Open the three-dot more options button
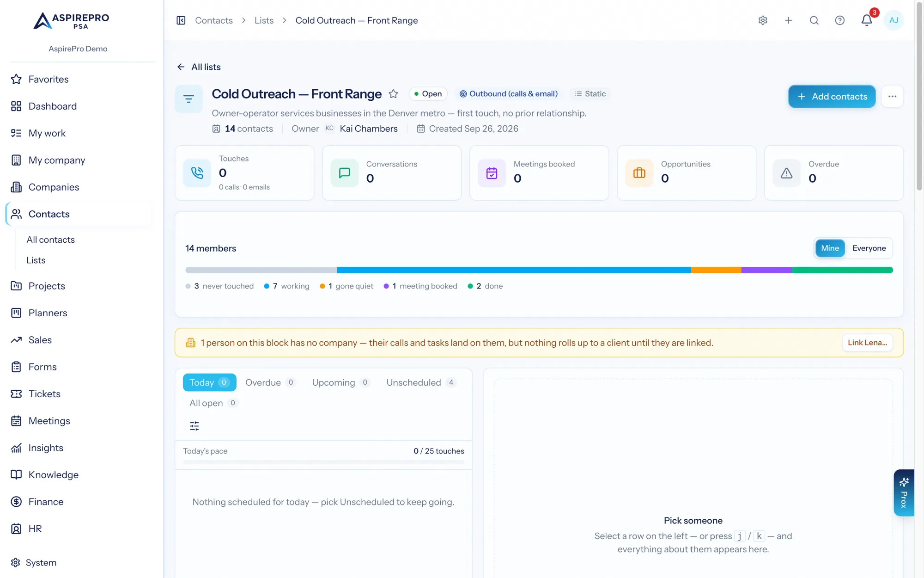924x578 pixels. 892,97
